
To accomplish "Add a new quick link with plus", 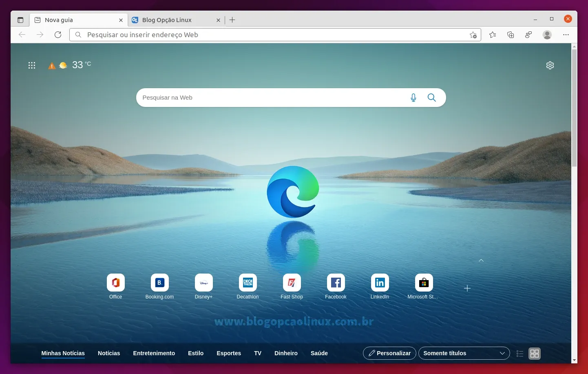I will click(467, 288).
